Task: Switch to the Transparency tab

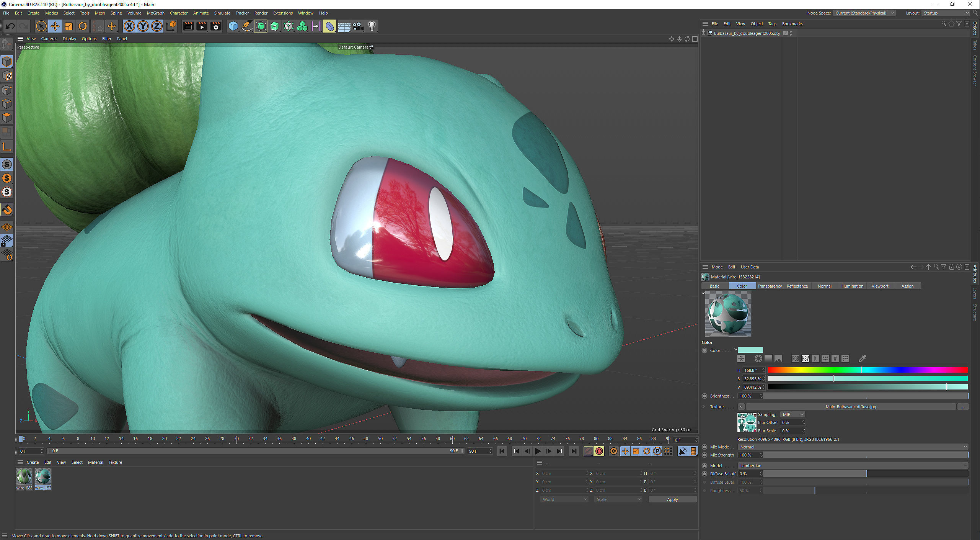Action: (x=770, y=286)
